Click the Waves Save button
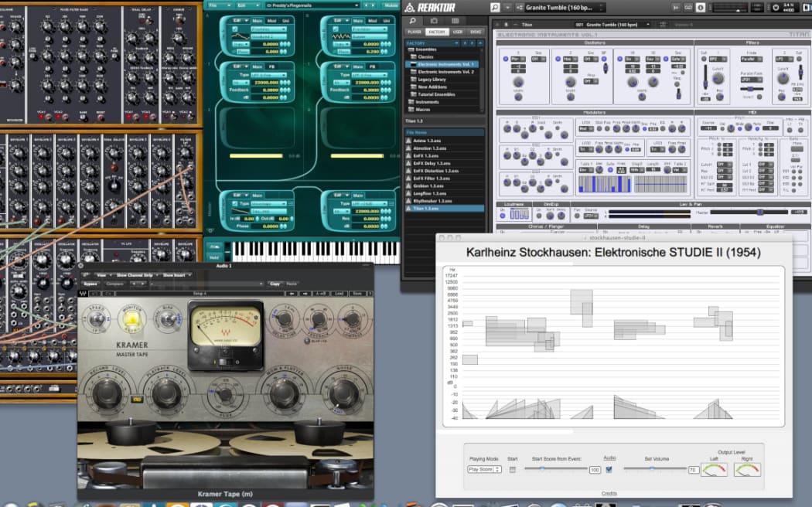Image resolution: width=812 pixels, height=507 pixels. [x=357, y=294]
